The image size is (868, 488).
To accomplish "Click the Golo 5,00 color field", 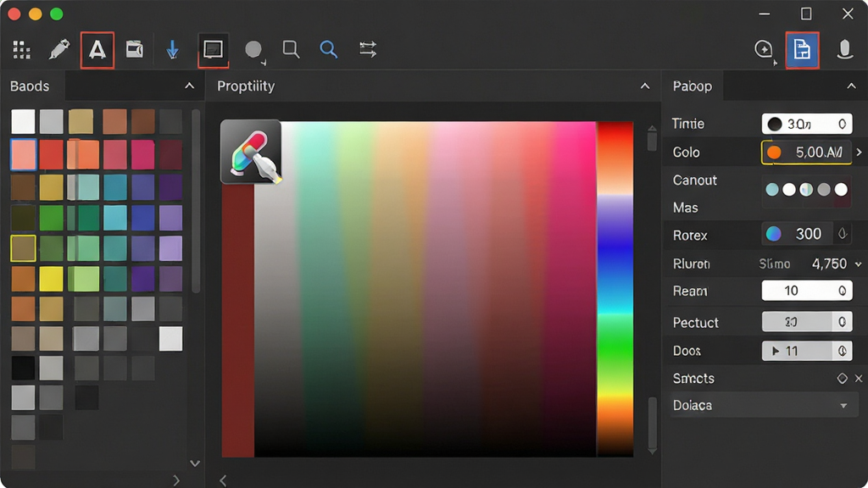I will [x=807, y=152].
